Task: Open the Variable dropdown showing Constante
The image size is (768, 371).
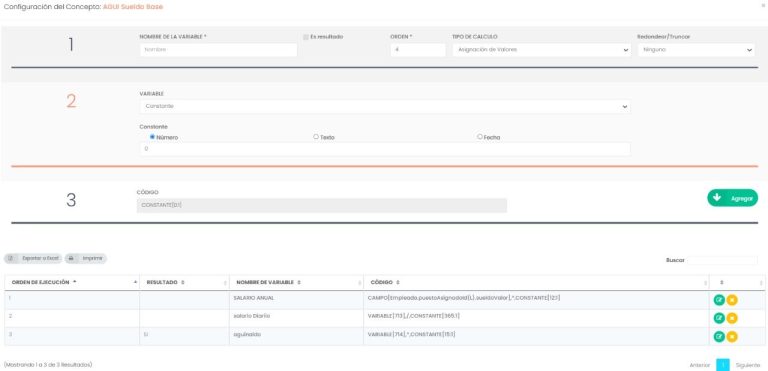Action: click(385, 106)
